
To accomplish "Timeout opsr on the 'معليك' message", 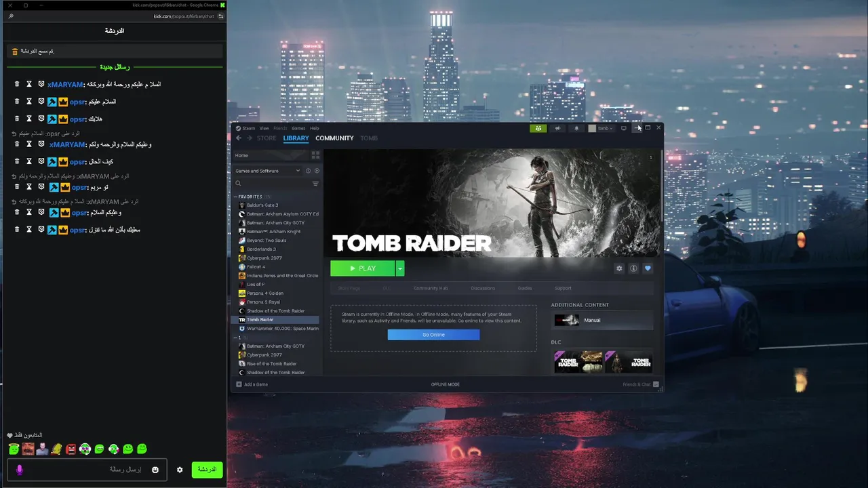I will pos(29,230).
